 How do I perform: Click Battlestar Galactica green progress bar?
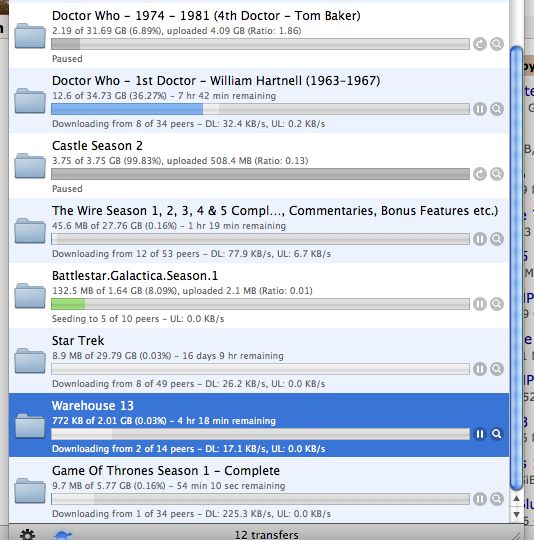tap(260, 304)
